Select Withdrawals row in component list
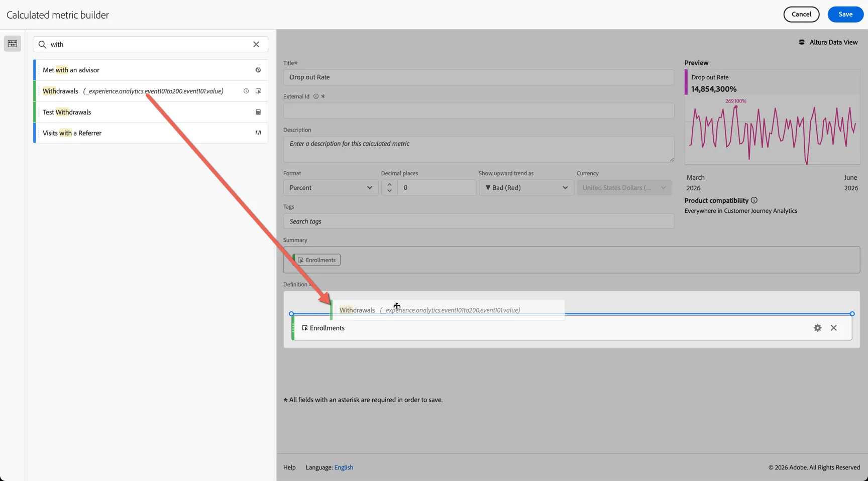 [150, 91]
